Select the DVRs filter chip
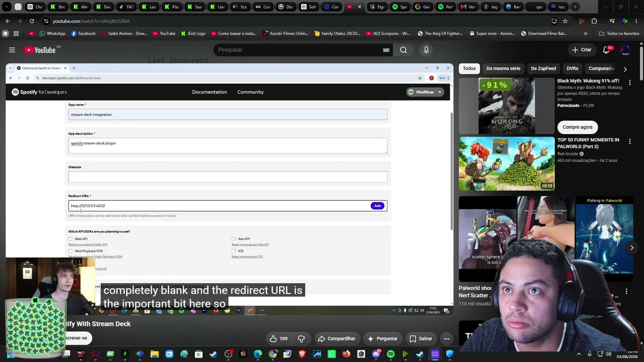 tap(573, 68)
